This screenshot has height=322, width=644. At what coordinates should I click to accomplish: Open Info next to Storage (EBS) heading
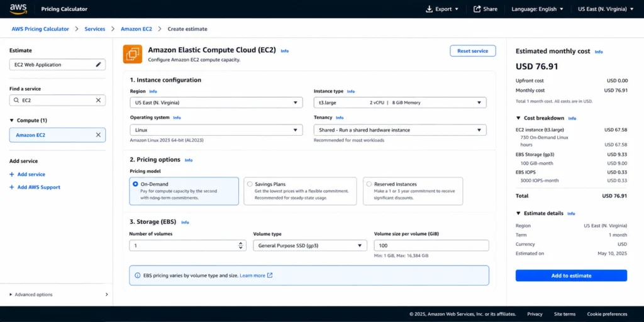pos(186,222)
